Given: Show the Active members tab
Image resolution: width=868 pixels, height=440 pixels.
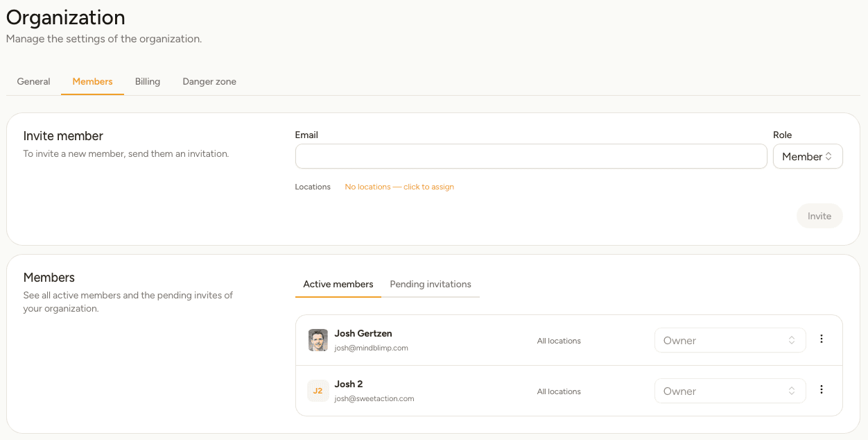Looking at the screenshot, I should coord(338,284).
